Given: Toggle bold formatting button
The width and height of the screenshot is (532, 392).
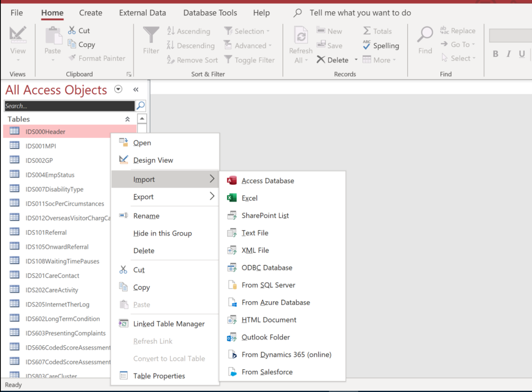Looking at the screenshot, I should (495, 54).
